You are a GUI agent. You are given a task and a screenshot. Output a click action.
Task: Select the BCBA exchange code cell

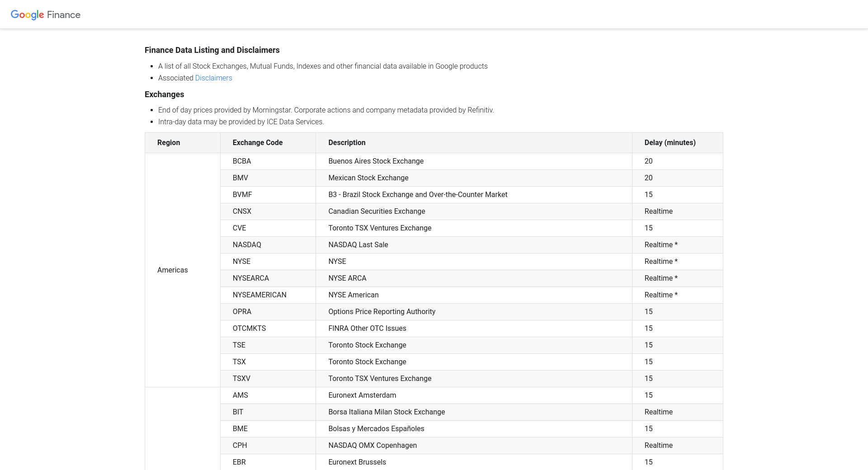pyautogui.click(x=242, y=161)
